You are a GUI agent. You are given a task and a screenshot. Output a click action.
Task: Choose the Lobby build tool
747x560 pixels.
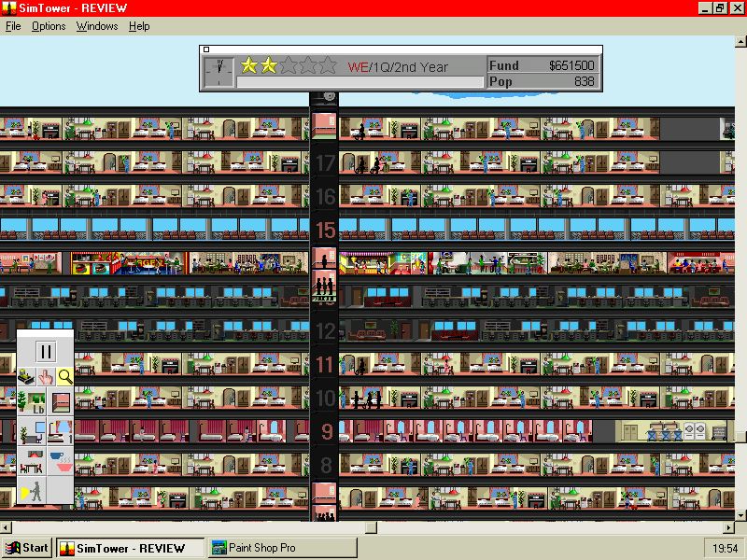(32, 403)
